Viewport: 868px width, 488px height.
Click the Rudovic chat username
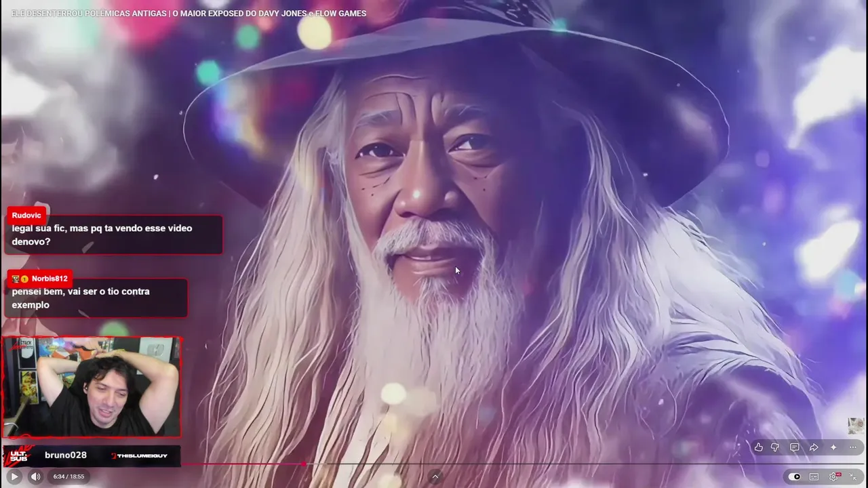pyautogui.click(x=26, y=216)
